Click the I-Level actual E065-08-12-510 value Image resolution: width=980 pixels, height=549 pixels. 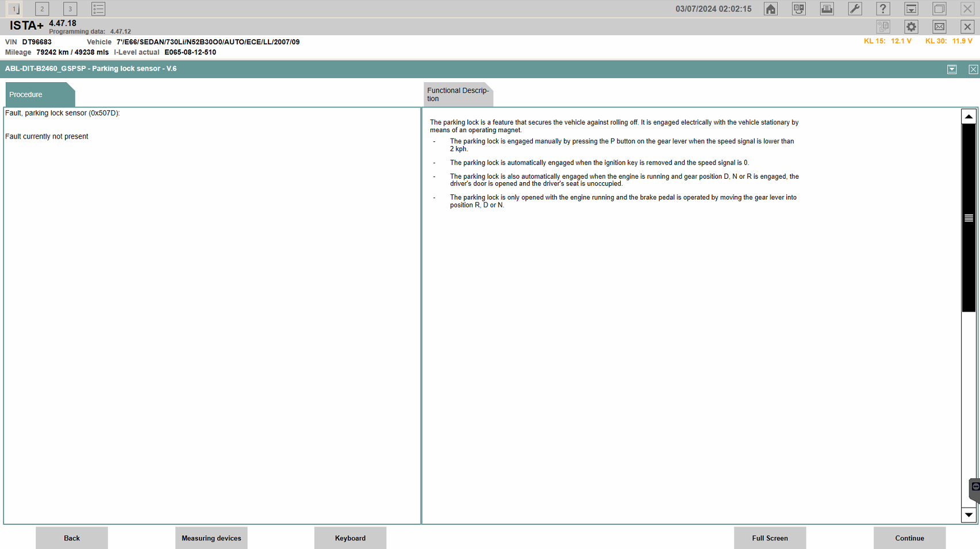(x=190, y=52)
